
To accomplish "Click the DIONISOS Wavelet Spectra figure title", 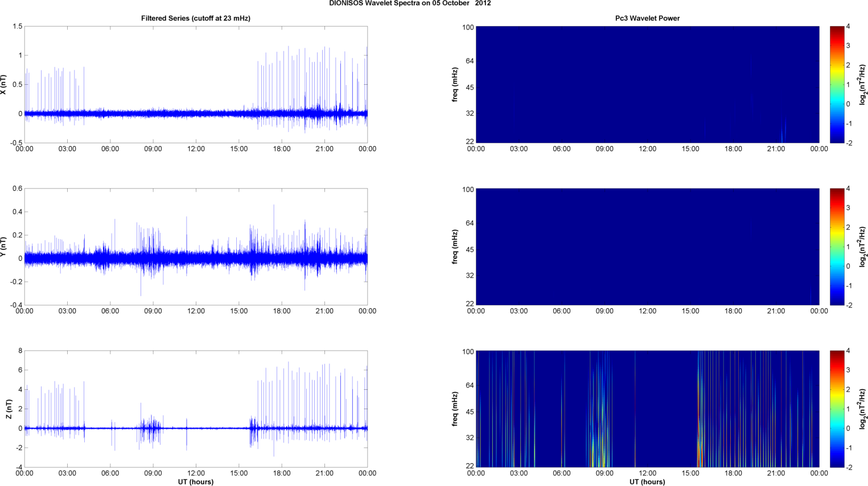I will 410,3.
